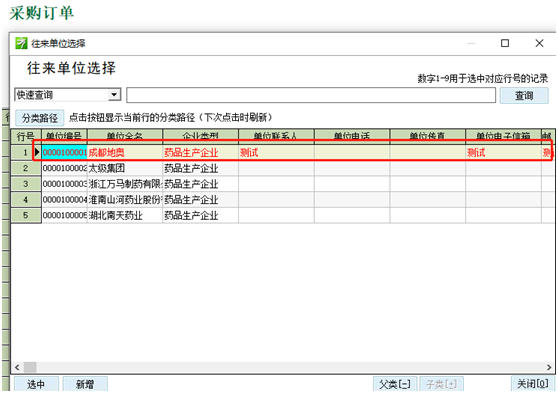Select row number 5 header cell
558x393 pixels.
coord(26,215)
